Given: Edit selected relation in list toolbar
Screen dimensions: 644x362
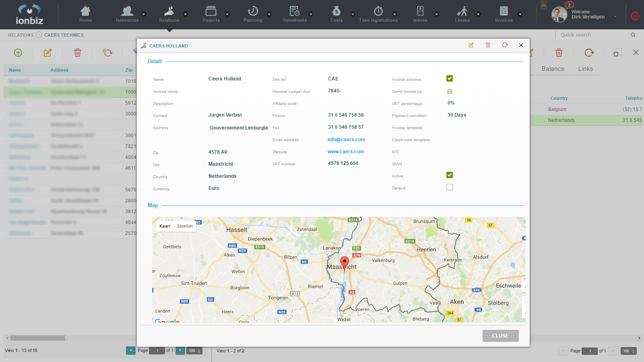Looking at the screenshot, I should tap(47, 53).
